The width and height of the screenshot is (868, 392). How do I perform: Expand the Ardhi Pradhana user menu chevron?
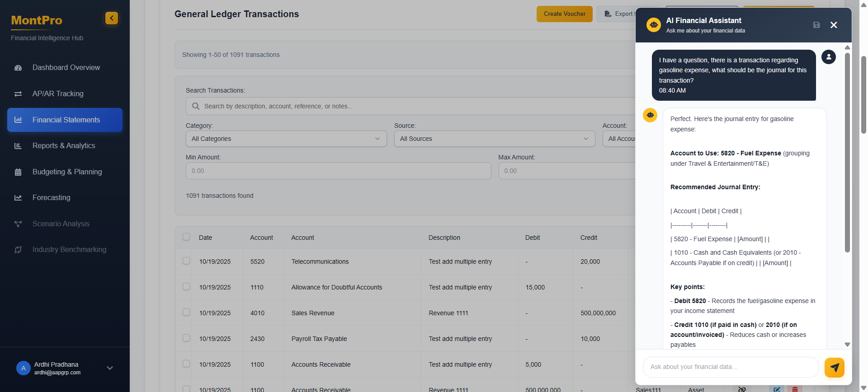tap(110, 368)
